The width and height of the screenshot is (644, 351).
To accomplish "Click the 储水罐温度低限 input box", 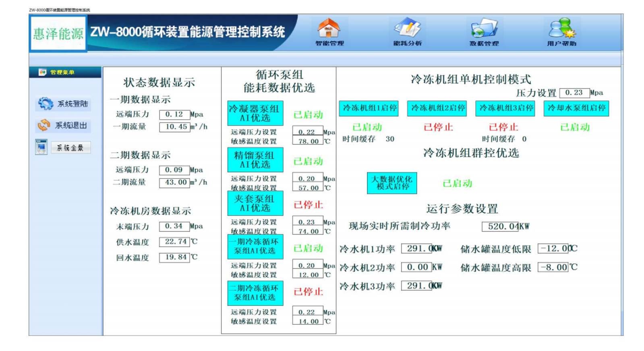I will (553, 249).
